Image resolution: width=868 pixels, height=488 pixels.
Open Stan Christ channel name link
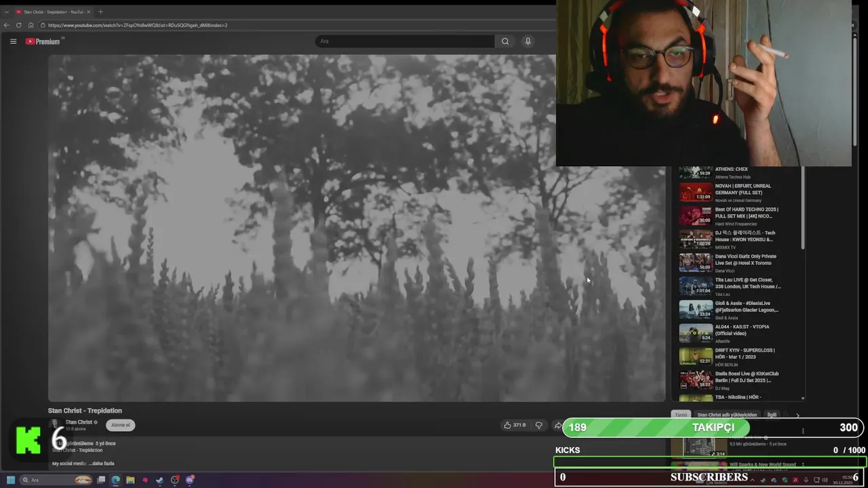point(79,422)
